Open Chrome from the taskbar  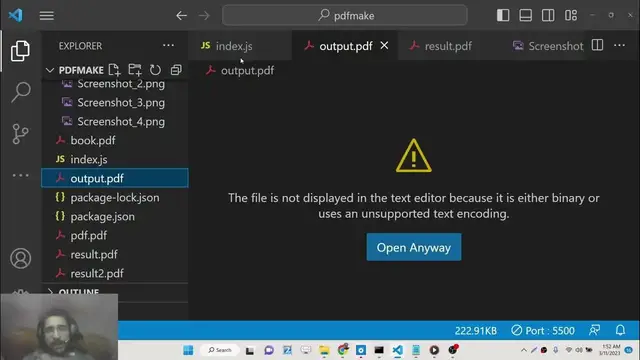[343, 350]
